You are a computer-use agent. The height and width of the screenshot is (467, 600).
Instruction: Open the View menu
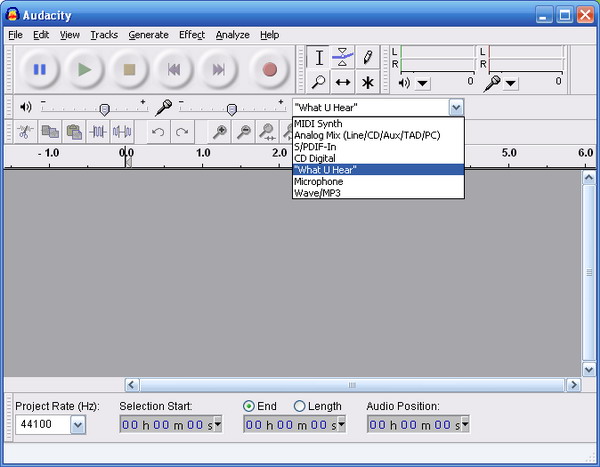[70, 35]
